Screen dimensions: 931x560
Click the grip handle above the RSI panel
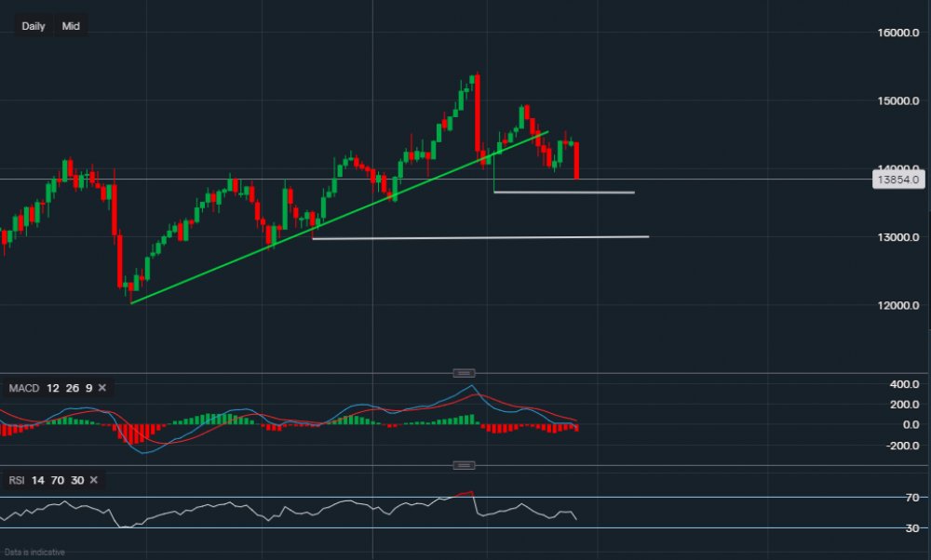point(463,464)
